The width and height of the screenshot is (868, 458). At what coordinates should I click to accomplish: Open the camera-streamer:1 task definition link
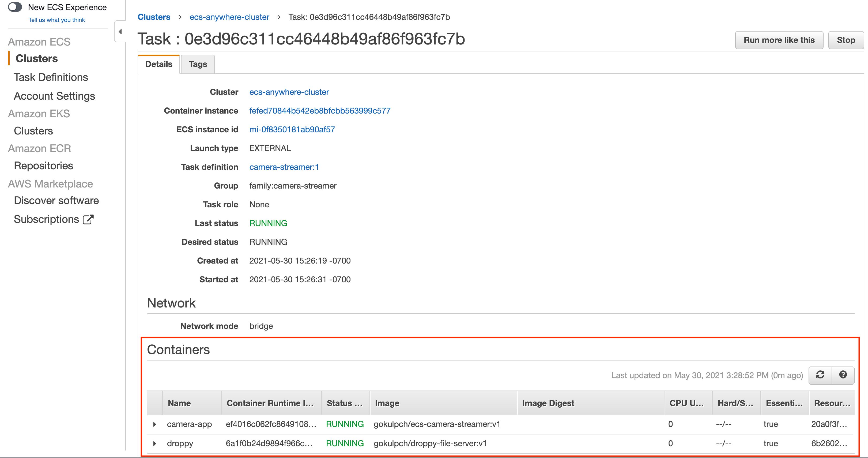pyautogui.click(x=284, y=167)
